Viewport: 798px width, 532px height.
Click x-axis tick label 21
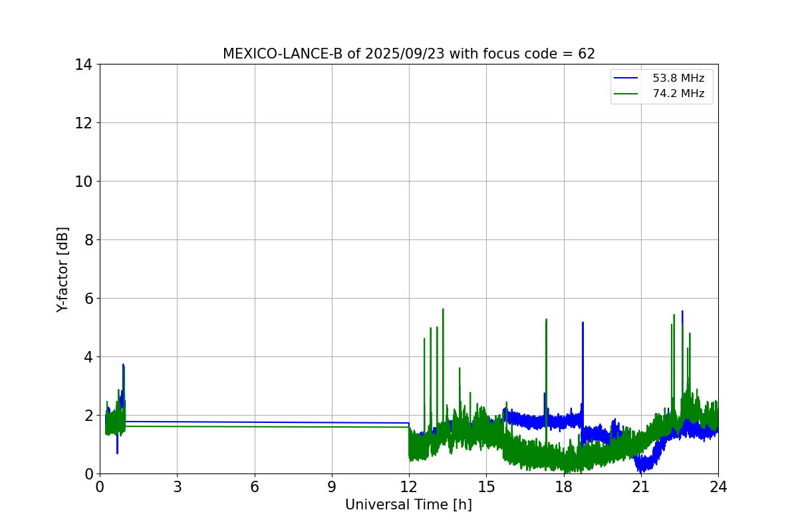click(x=641, y=487)
